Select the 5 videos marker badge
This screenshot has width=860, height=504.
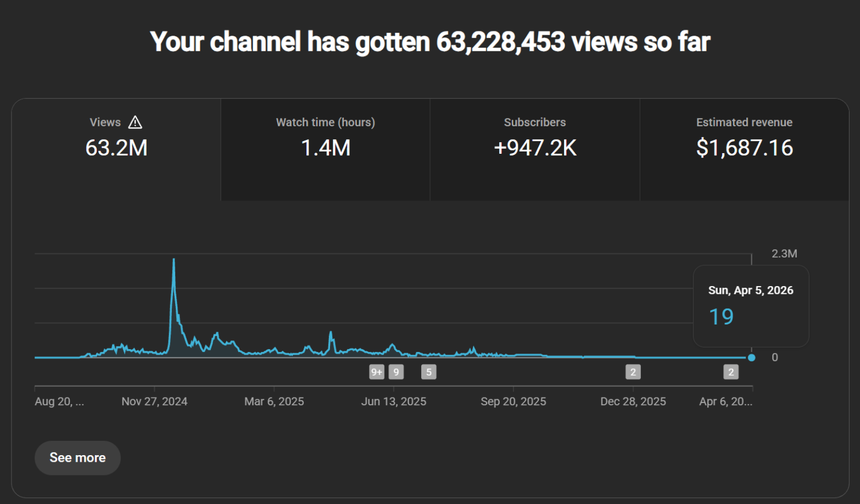click(429, 372)
